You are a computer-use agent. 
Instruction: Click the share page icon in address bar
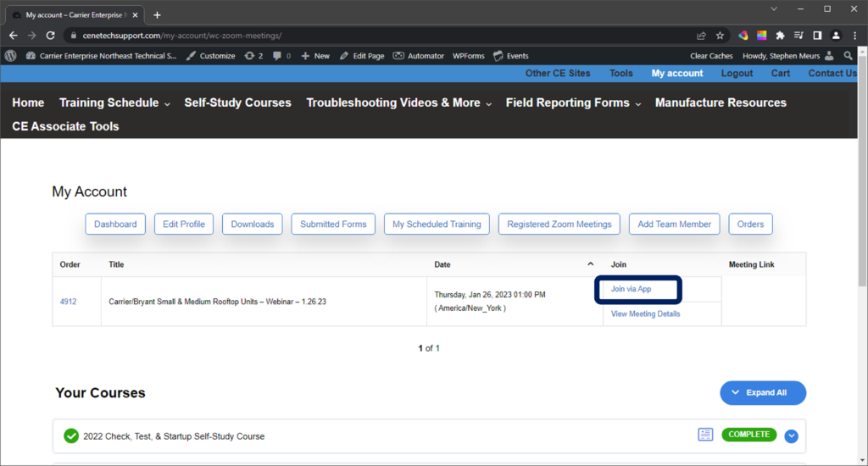[x=701, y=36]
